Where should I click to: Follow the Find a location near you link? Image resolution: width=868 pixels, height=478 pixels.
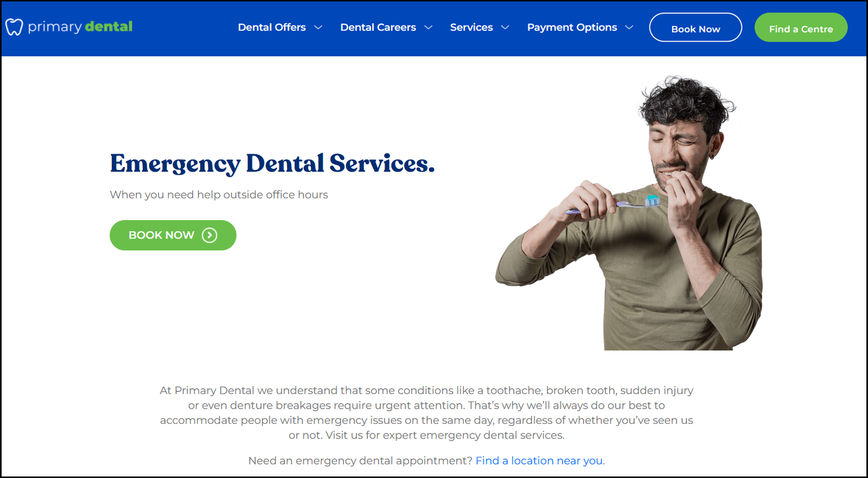(x=539, y=461)
